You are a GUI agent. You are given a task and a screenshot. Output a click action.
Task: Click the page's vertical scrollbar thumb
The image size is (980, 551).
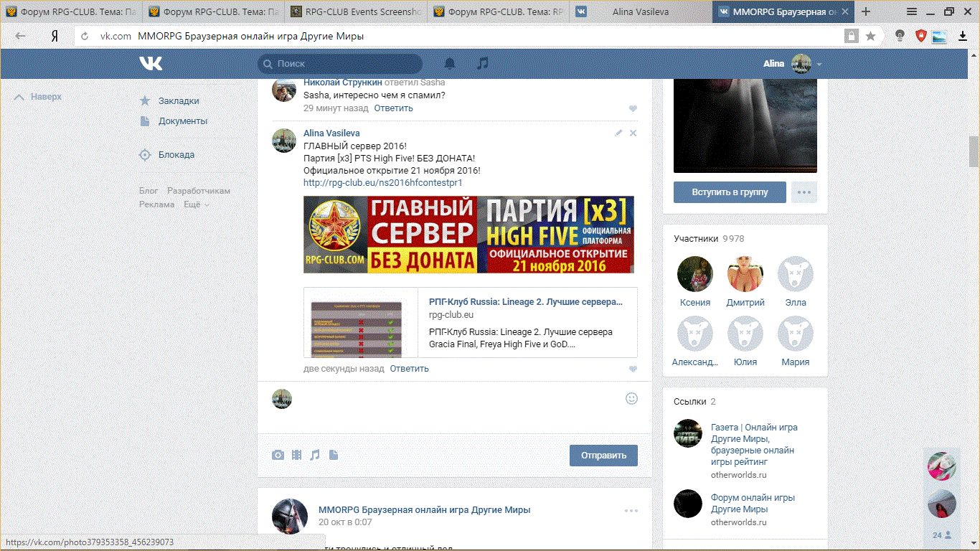click(x=974, y=151)
